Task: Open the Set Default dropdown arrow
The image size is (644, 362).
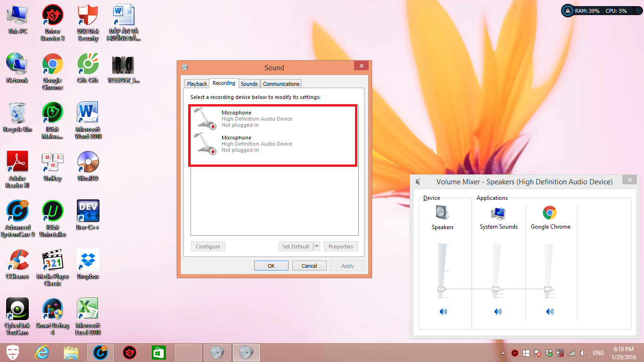Action: (316, 247)
